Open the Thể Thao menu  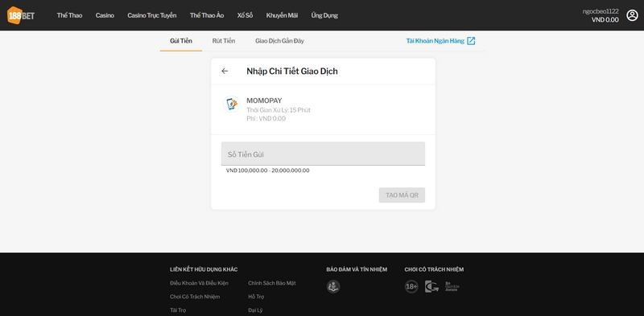point(69,15)
